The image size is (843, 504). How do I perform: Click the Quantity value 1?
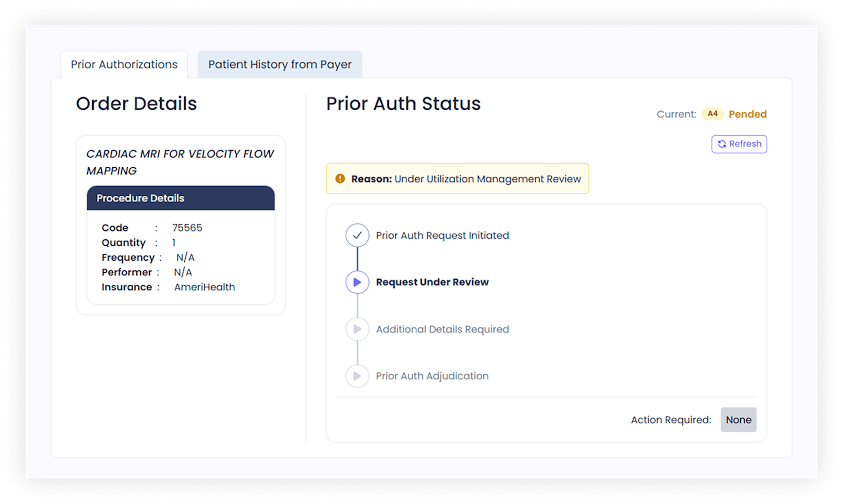click(174, 243)
